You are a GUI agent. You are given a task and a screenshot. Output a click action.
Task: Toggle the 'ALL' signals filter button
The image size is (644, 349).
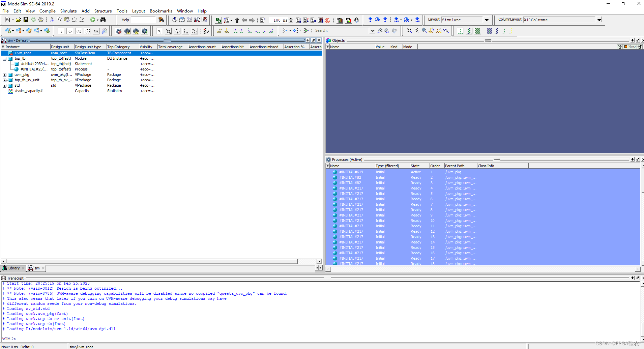tap(96, 31)
